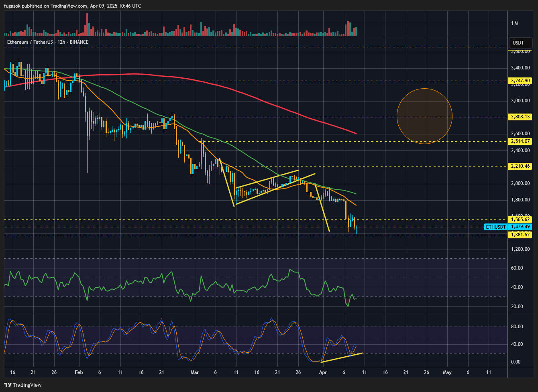Click the 2,808.13 price level label
The image size is (538, 392).
click(x=521, y=117)
